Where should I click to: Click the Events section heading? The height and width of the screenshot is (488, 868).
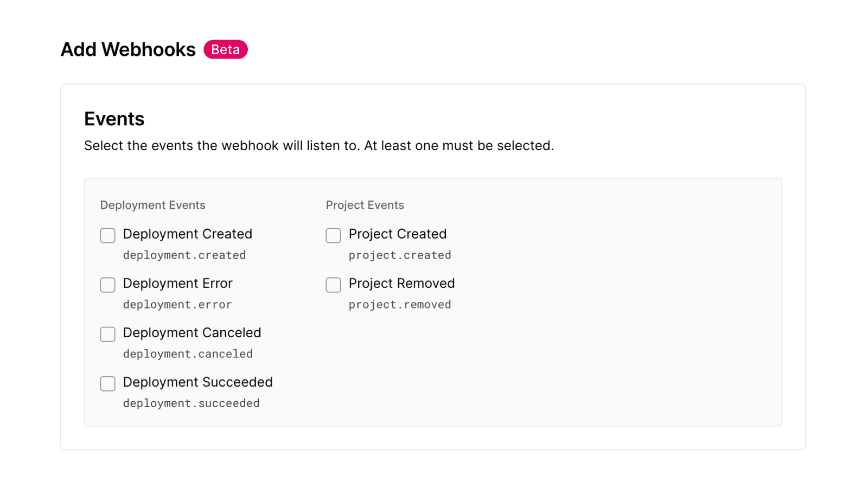tap(114, 119)
